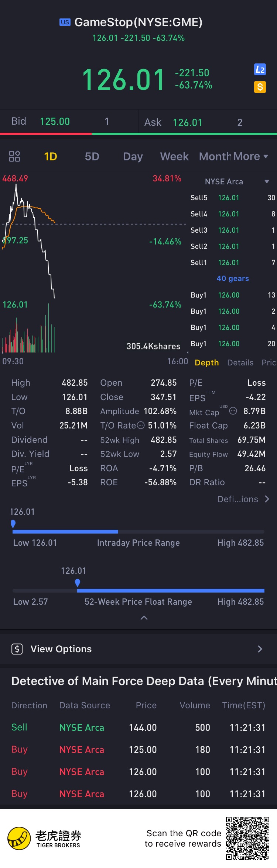
Task: Select the Buy1 row with volume 13
Action: (x=233, y=295)
